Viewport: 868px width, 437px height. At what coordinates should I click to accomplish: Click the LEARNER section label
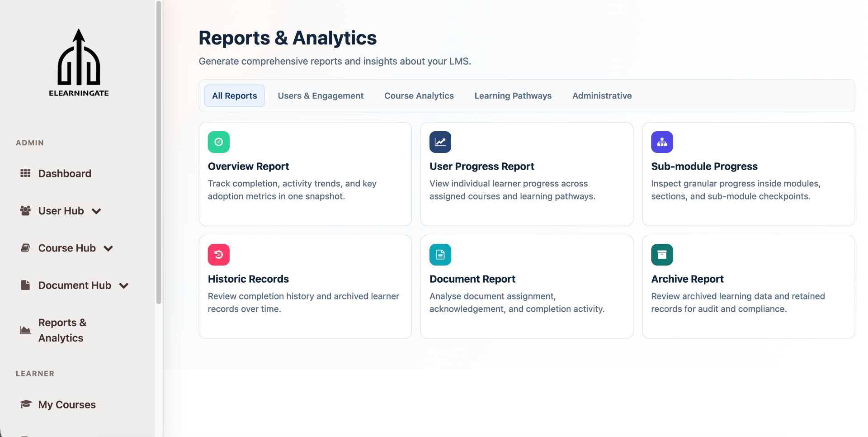point(35,374)
